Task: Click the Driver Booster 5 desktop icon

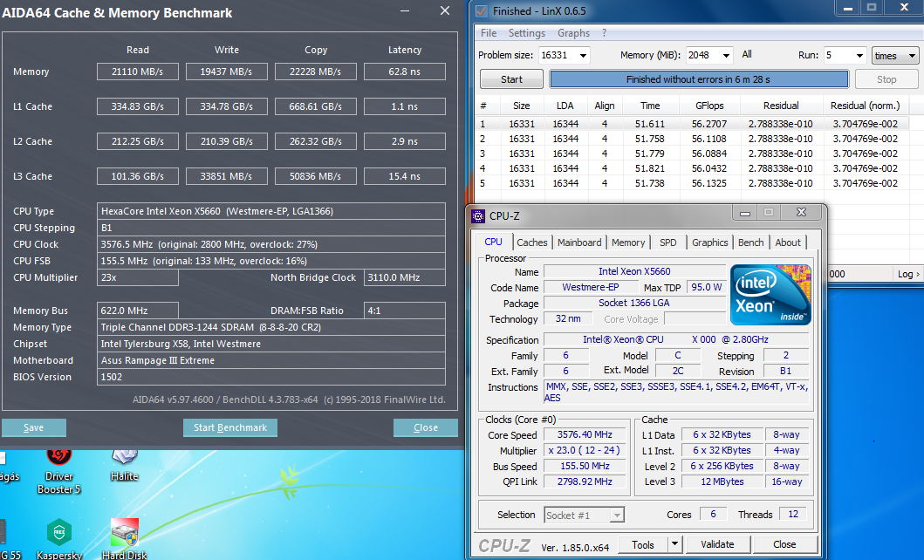Action: click(59, 472)
